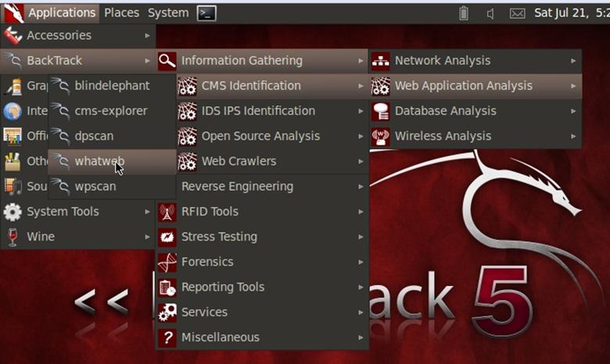
Task: Click the RFID Tools icon
Action: (x=167, y=212)
